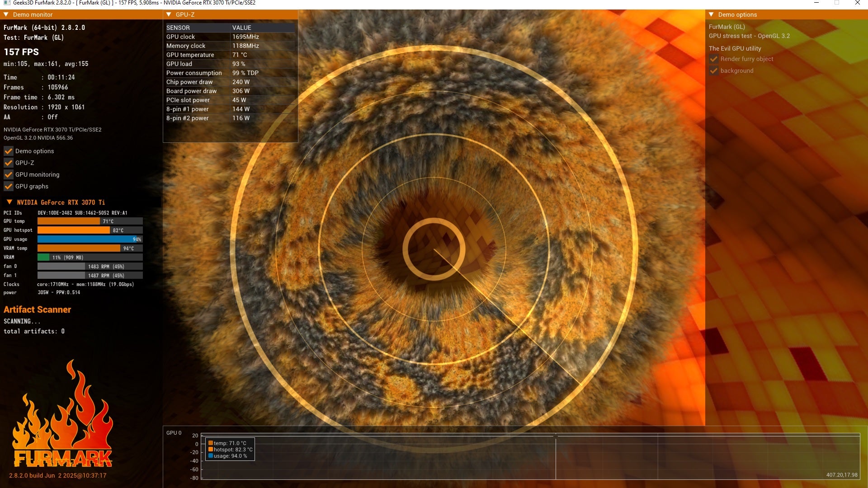Toggle the background checkbox
This screenshot has width=868, height=488.
click(x=713, y=70)
